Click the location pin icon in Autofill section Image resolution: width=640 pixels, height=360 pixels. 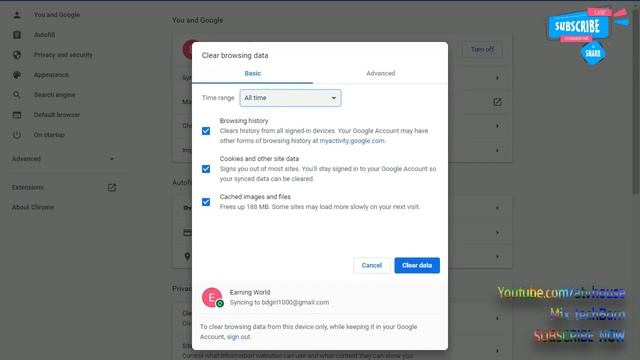(187, 256)
